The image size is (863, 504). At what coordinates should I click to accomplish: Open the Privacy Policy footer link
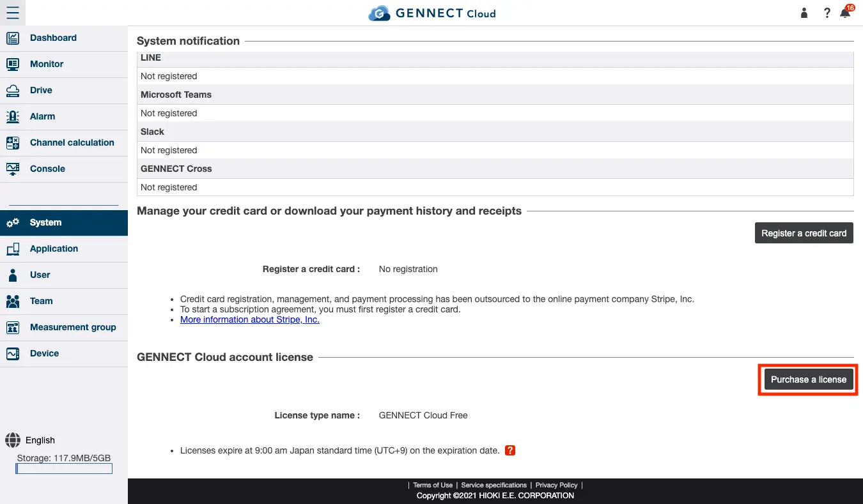556,485
